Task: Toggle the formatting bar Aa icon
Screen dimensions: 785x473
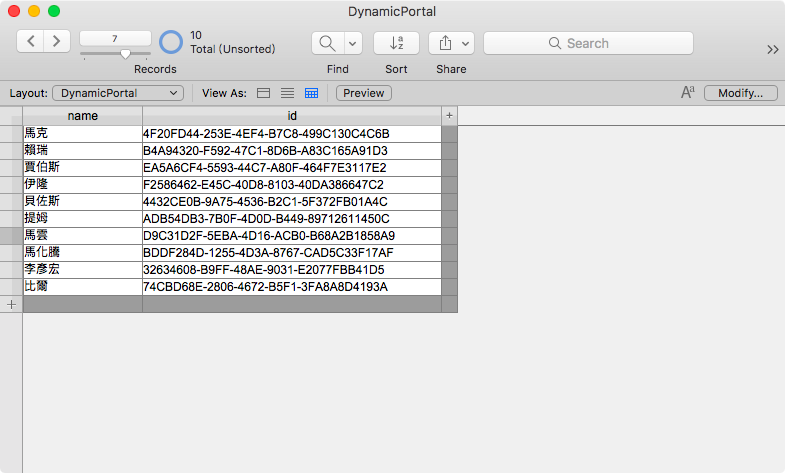Action: [688, 92]
